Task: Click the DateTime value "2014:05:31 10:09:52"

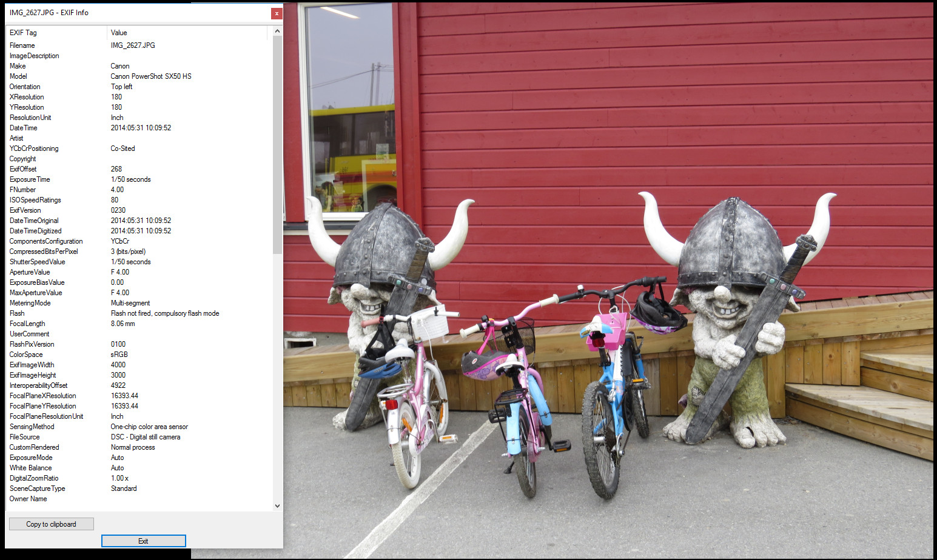Action: pos(141,128)
